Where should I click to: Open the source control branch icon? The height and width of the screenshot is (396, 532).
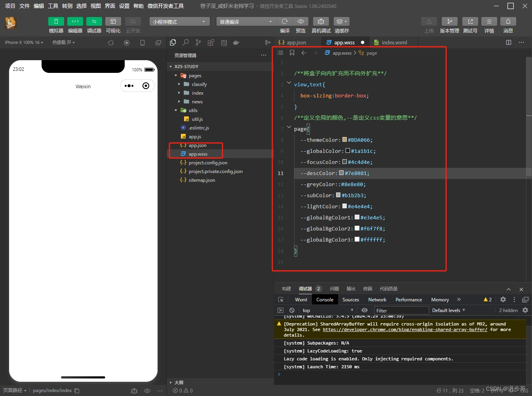[198, 42]
